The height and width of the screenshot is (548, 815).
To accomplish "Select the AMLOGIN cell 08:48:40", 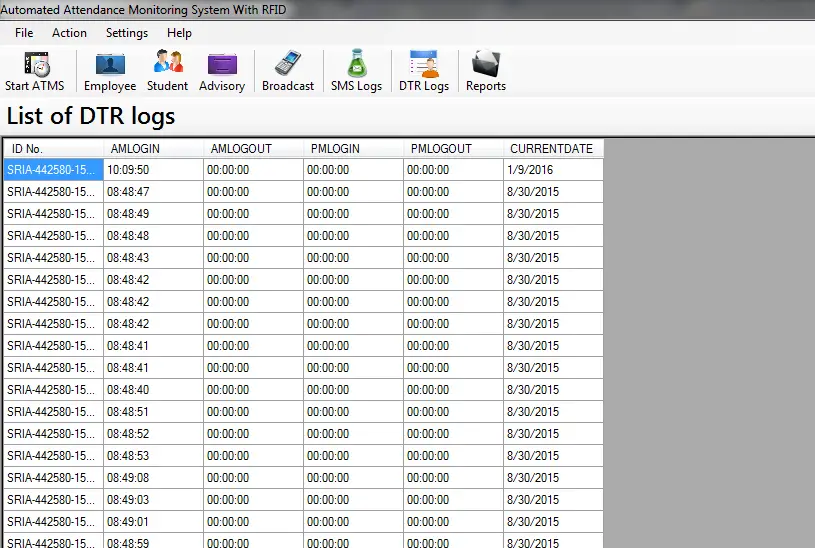I will click(x=153, y=390).
